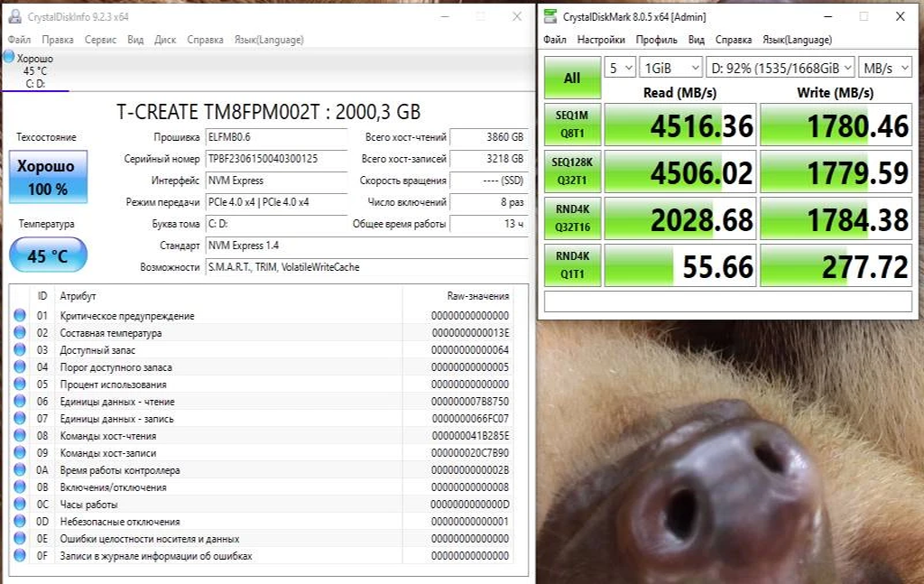Click status circle for attribute 0A Время работы контроллера

coord(20,469)
